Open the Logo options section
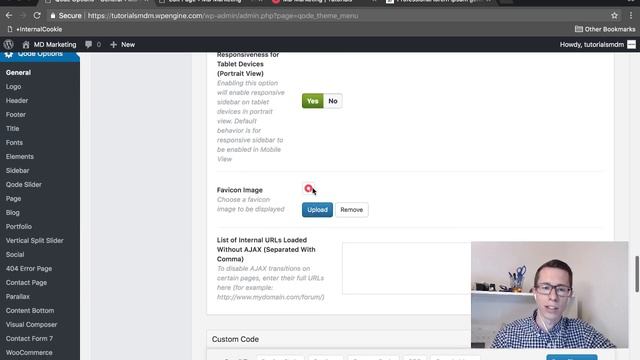This screenshot has height=360, width=640. pyautogui.click(x=13, y=87)
